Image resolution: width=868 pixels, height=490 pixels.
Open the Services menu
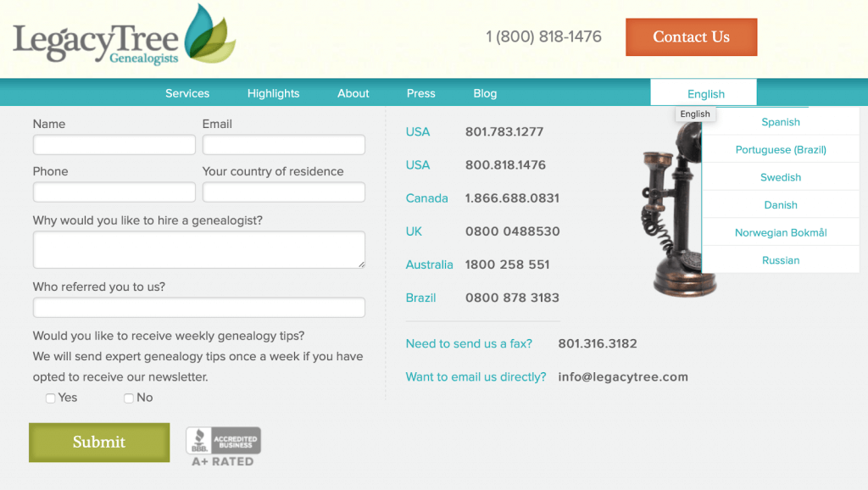[187, 93]
